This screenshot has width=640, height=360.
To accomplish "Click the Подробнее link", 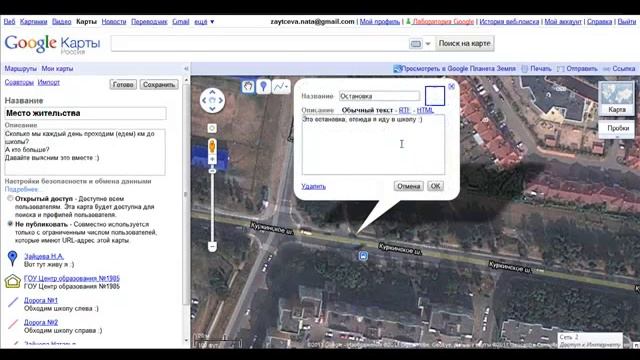I will point(22,189).
